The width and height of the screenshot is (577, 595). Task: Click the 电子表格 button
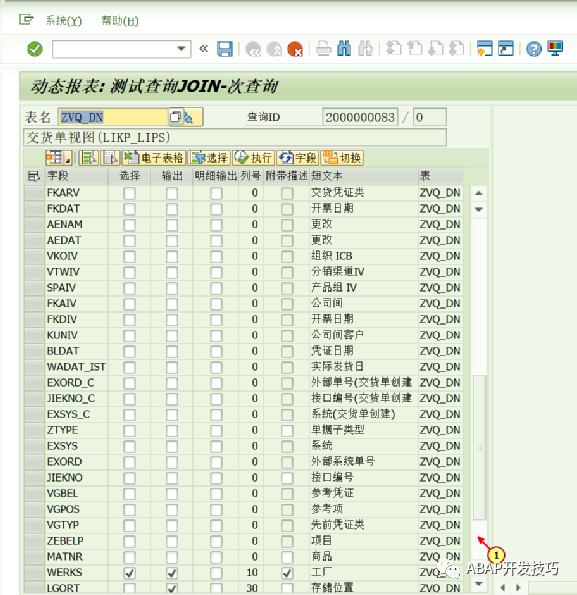click(154, 158)
